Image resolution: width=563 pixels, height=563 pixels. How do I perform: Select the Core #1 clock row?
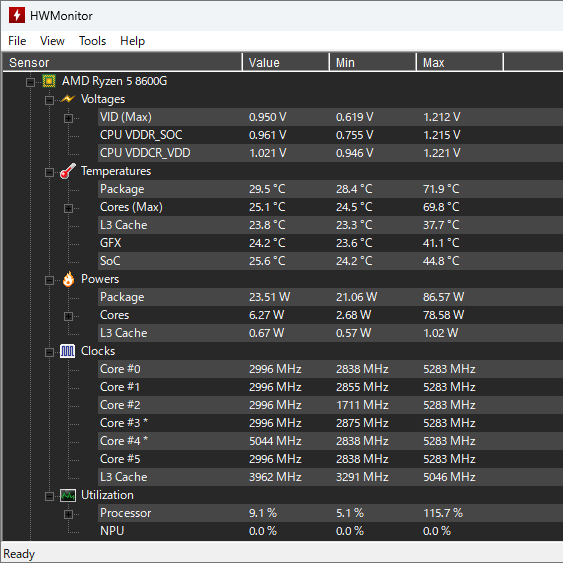[x=330, y=387]
